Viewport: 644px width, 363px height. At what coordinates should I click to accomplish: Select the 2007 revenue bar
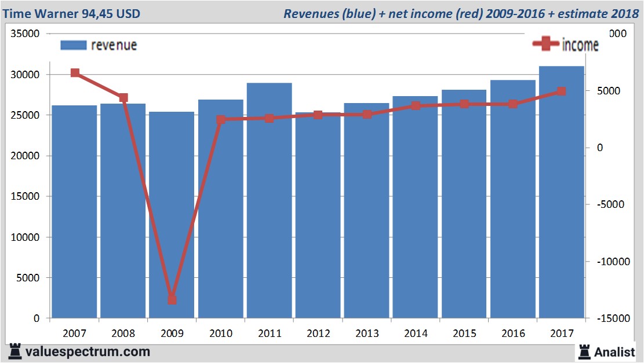(x=74, y=212)
